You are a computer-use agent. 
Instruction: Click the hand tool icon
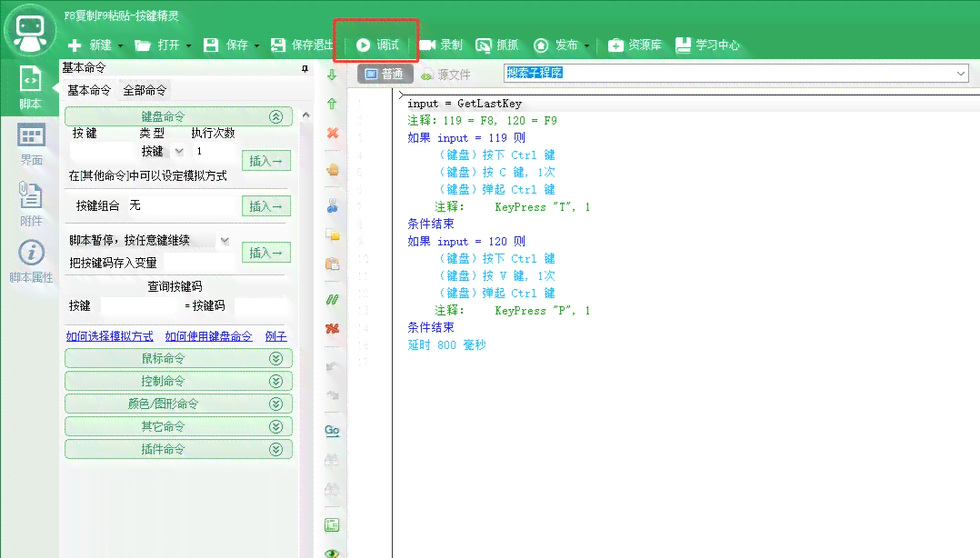[333, 169]
